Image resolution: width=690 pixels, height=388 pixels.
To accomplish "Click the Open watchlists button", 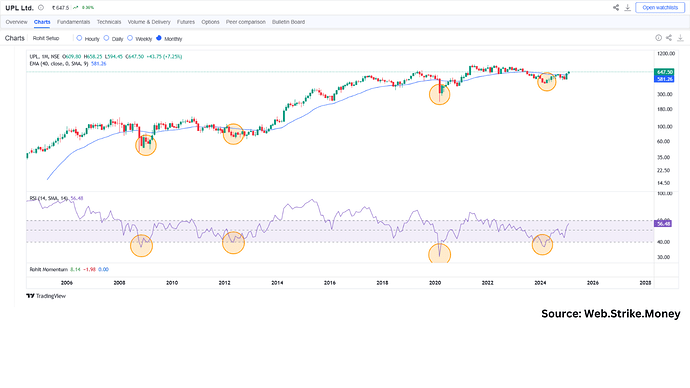I will point(660,7).
